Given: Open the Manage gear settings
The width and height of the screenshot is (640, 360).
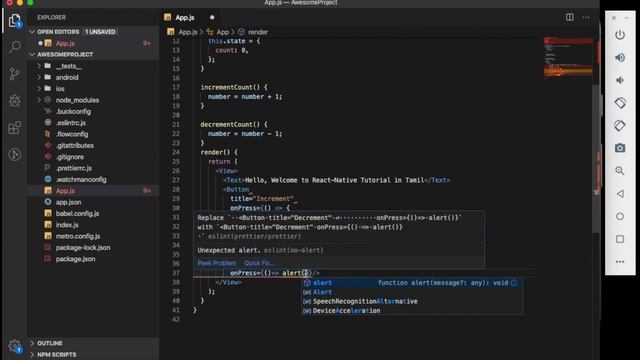Looking at the screenshot, I should 15,346.
